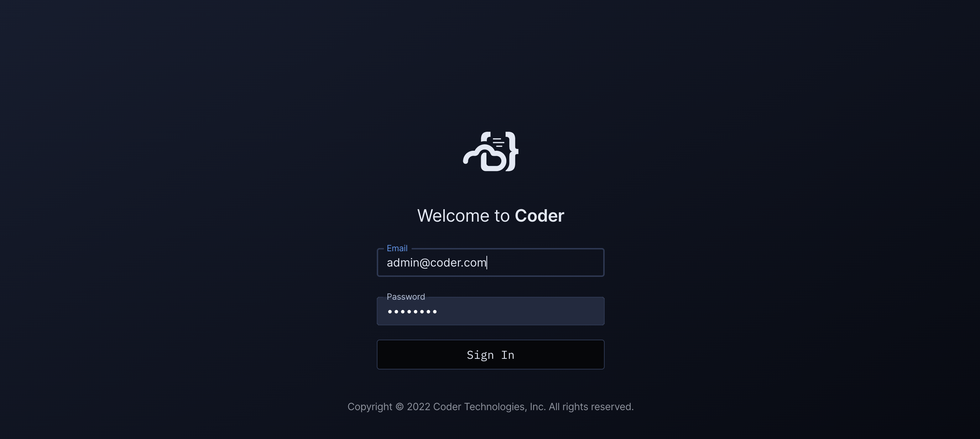Click the Coder logo above the heading
Viewport: 980px width, 439px height.
tap(490, 151)
